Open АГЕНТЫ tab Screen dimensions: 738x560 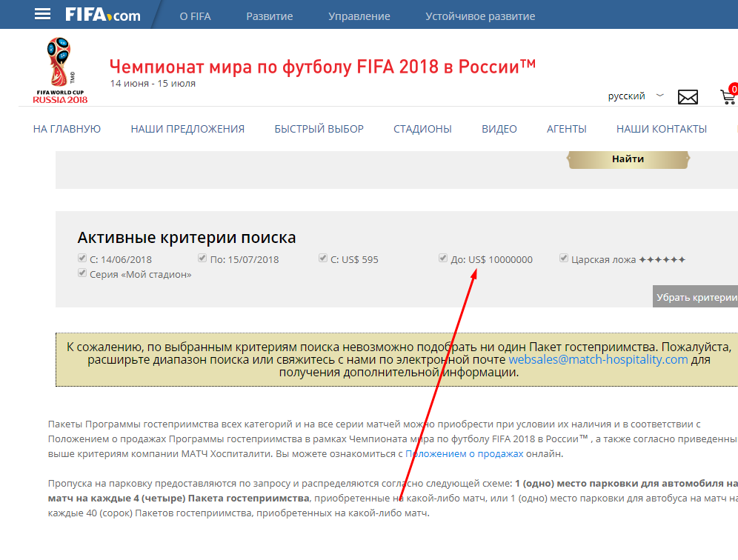(x=567, y=129)
